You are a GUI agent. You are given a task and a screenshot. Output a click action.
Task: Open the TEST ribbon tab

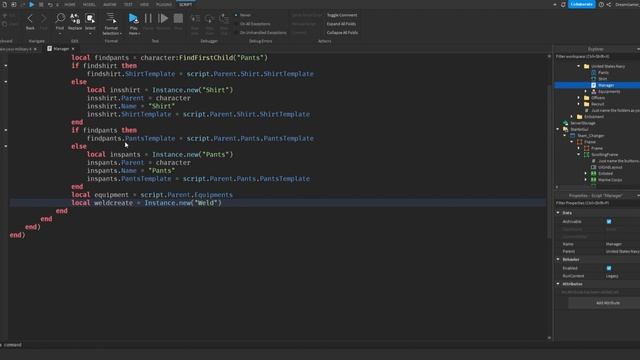tap(128, 4)
